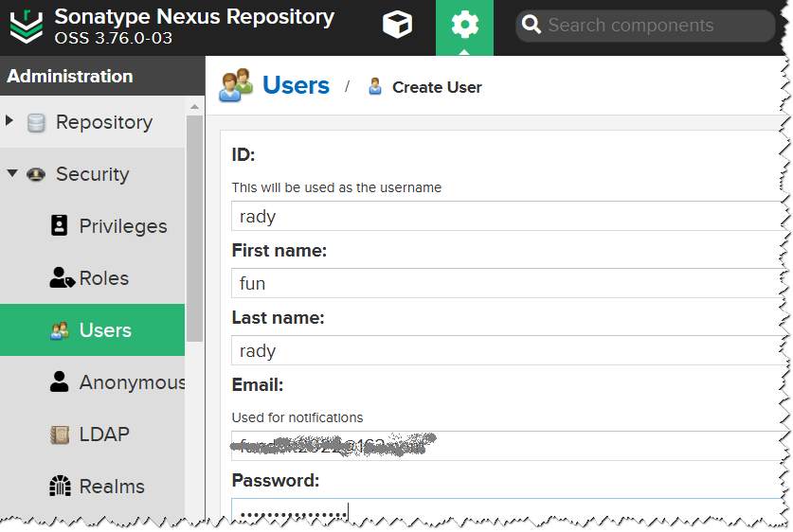The width and height of the screenshot is (793, 532).
Task: Click the Create User breadcrumb icon
Action: 375,86
